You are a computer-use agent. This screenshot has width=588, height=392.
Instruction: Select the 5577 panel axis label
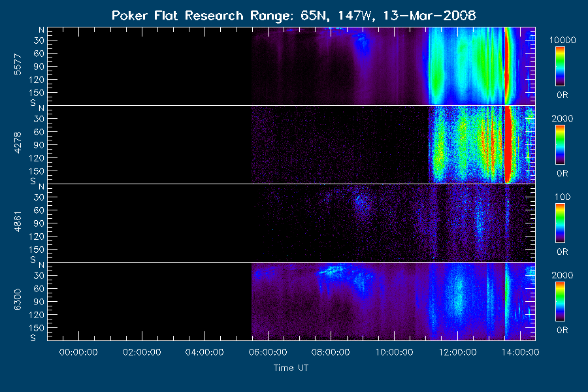[18, 65]
